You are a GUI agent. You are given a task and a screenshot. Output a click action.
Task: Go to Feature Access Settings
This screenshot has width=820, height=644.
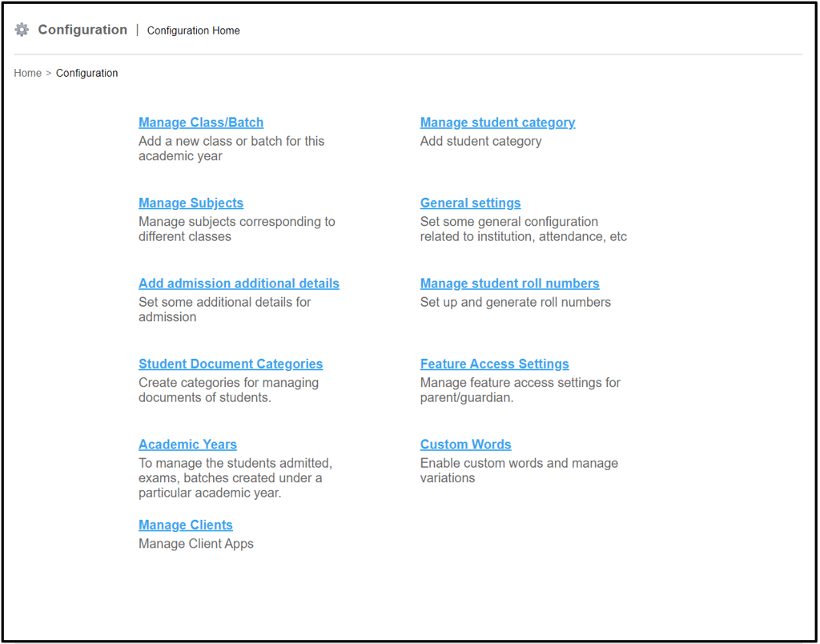pyautogui.click(x=494, y=364)
